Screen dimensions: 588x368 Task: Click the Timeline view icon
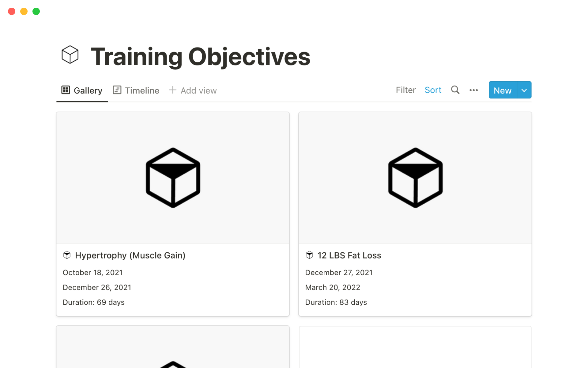[117, 90]
